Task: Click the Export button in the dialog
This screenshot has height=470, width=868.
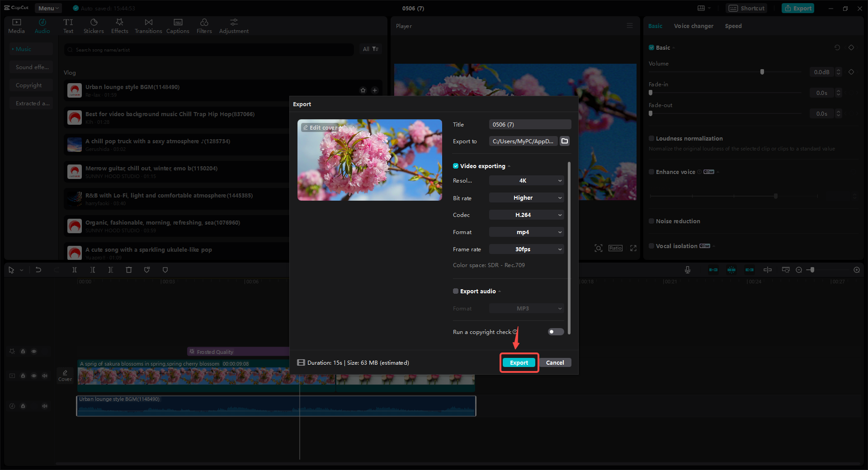Action: (x=519, y=362)
